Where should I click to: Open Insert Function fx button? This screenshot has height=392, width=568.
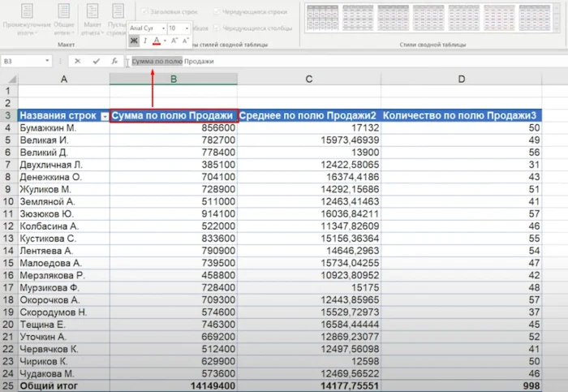115,61
